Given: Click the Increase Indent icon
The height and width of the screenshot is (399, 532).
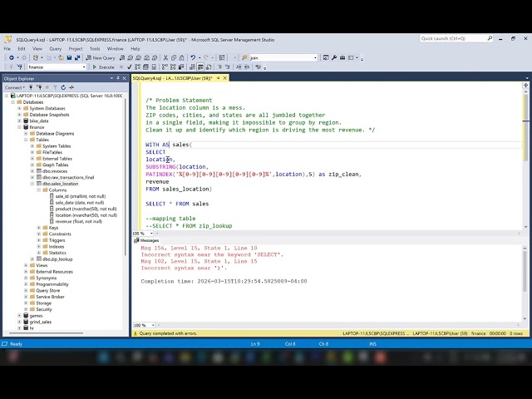Looking at the screenshot, I should tap(247, 66).
